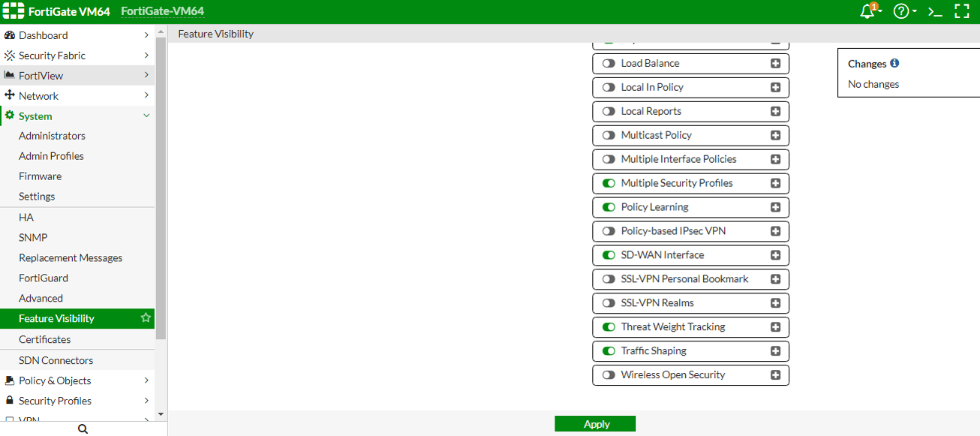Viewport: 980px width, 436px height.
Task: Open the SDN Connectors link
Action: 56,360
